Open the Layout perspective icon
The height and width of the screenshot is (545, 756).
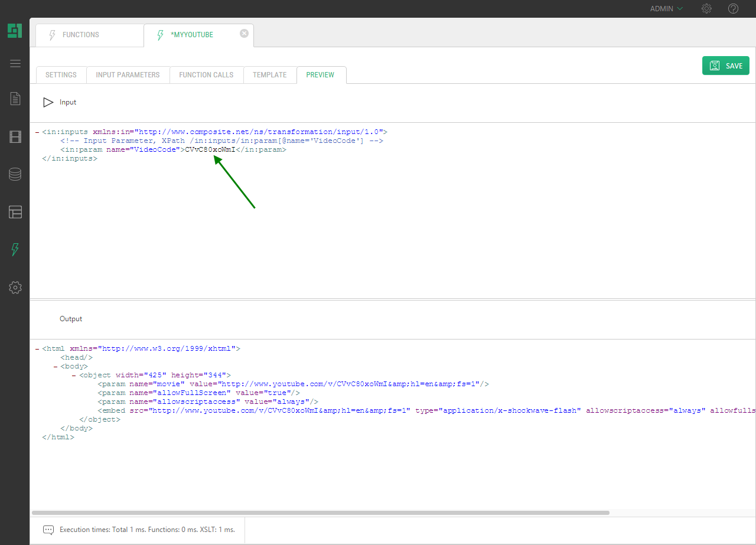pos(15,212)
